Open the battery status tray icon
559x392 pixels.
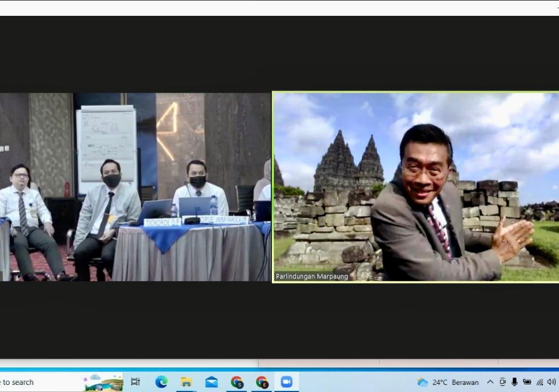pyautogui.click(x=527, y=382)
